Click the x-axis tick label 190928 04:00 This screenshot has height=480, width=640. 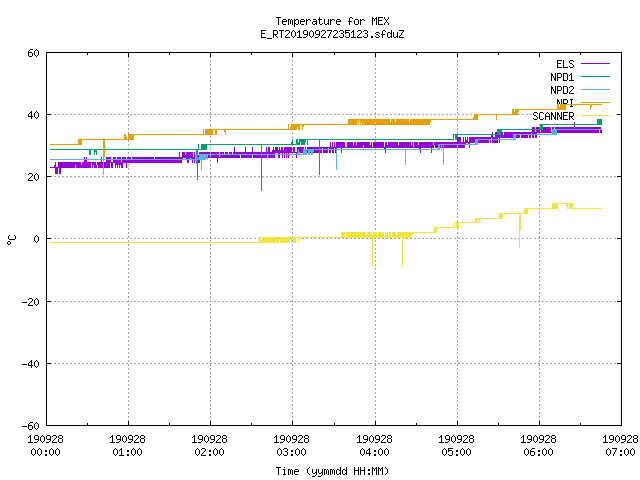pos(374,446)
